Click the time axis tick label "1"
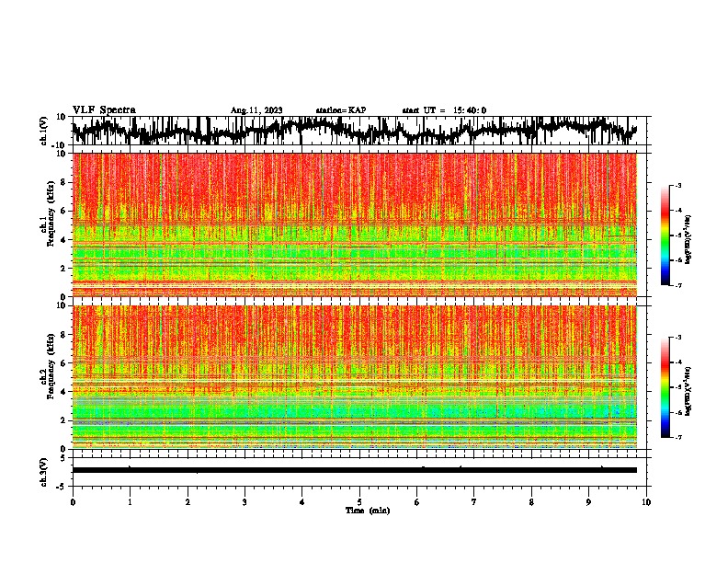This screenshot has height=563, width=728. click(130, 502)
